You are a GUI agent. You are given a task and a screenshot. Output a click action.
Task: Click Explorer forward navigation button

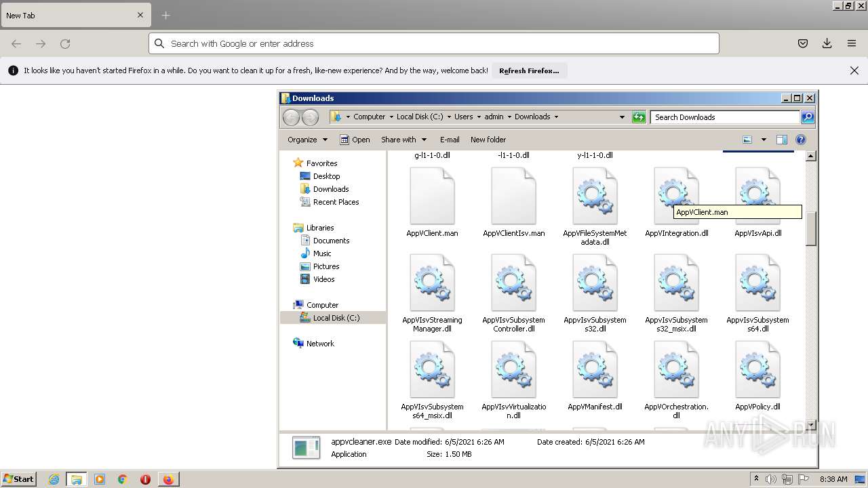point(310,117)
